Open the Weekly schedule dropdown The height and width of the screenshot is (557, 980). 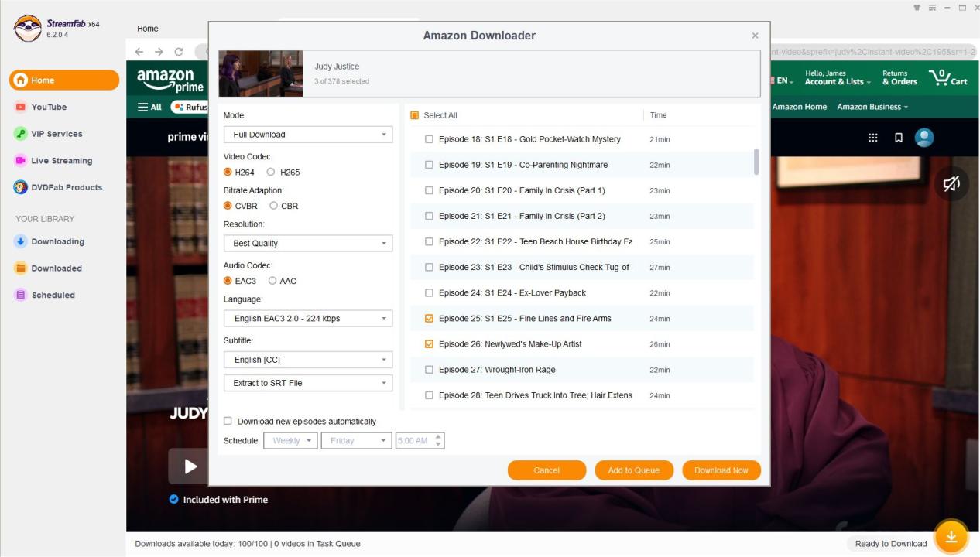click(x=290, y=440)
